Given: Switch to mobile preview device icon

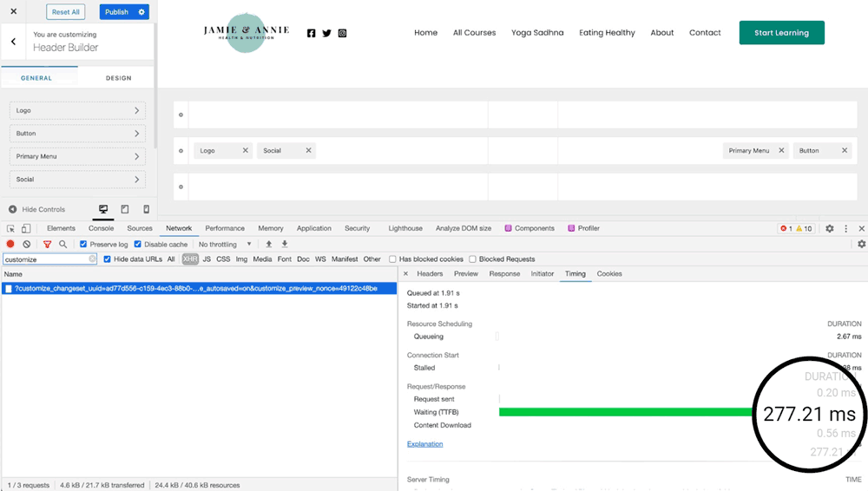Looking at the screenshot, I should coord(146,209).
